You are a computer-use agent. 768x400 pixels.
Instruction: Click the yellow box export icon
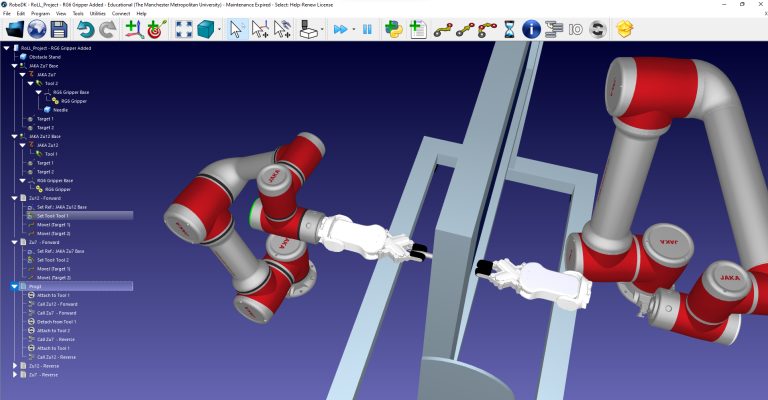[x=624, y=29]
